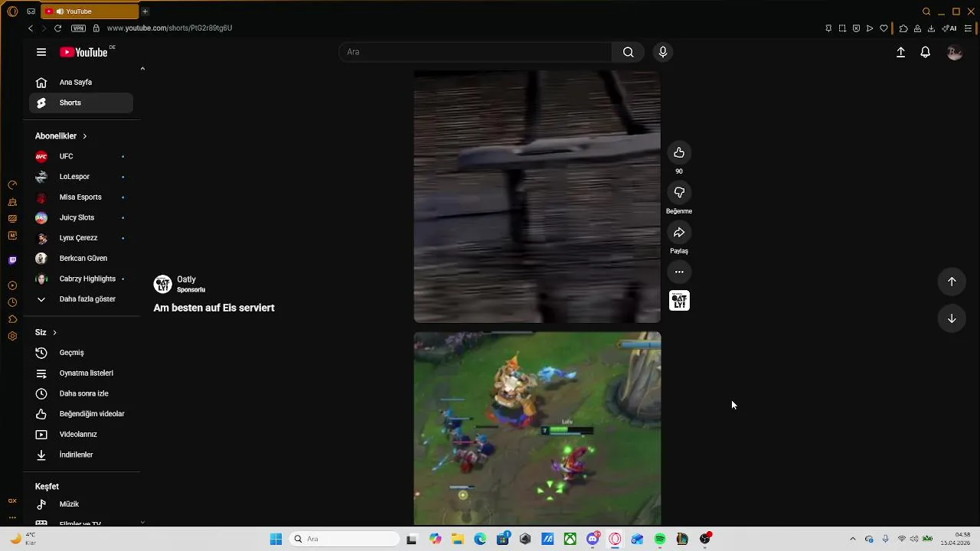Click the search magnifier button
980x551 pixels.
628,52
